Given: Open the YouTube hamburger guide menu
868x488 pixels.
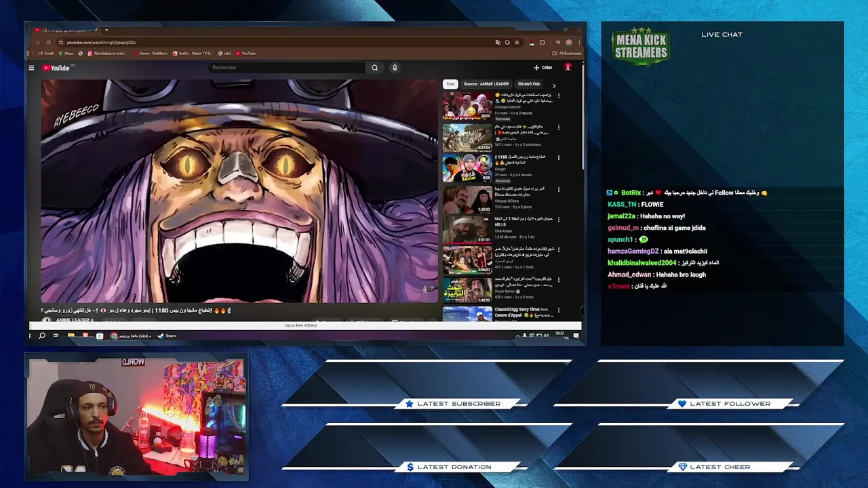Looking at the screenshot, I should (31, 68).
